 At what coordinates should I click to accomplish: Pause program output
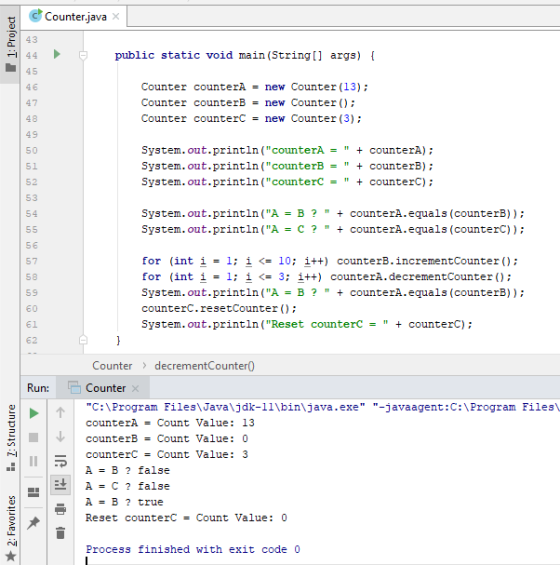(34, 461)
